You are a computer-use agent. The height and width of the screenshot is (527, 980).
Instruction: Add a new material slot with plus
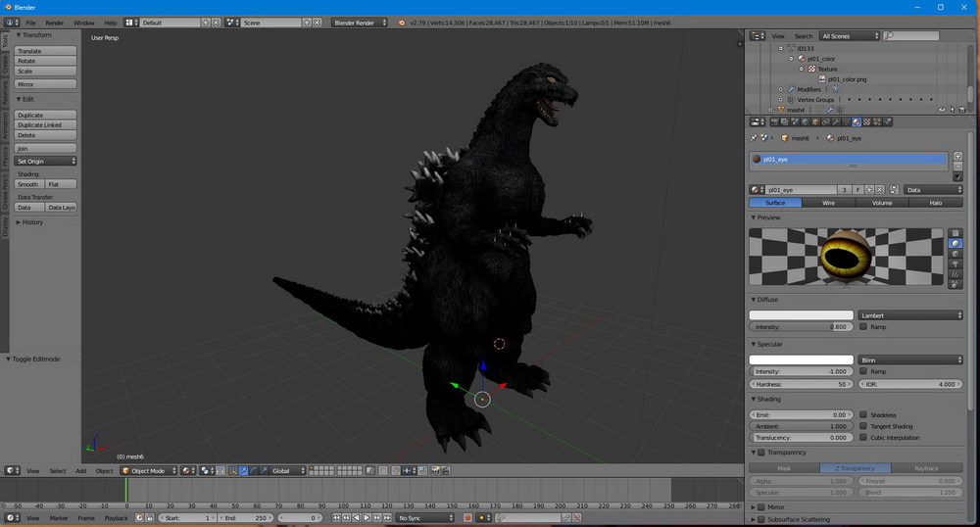click(957, 156)
